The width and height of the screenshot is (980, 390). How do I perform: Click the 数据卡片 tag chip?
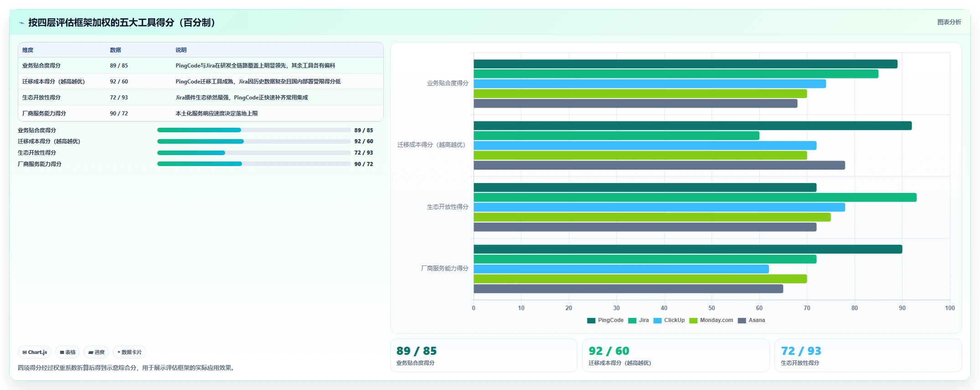(x=129, y=352)
